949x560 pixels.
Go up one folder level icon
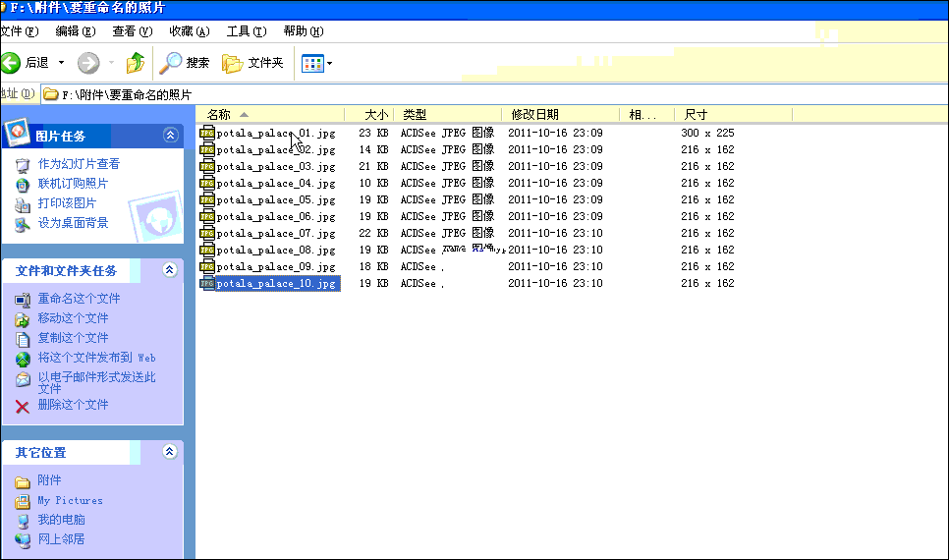(x=136, y=63)
